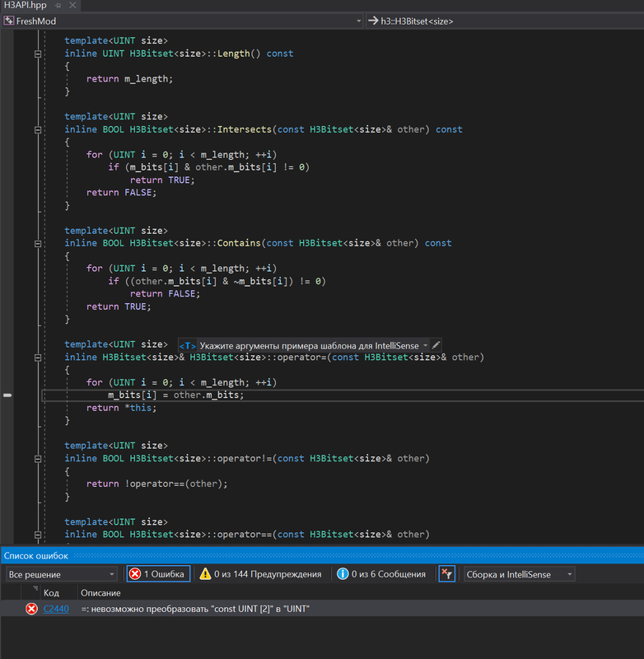Switch to the H3API.hpp tab

click(26, 5)
